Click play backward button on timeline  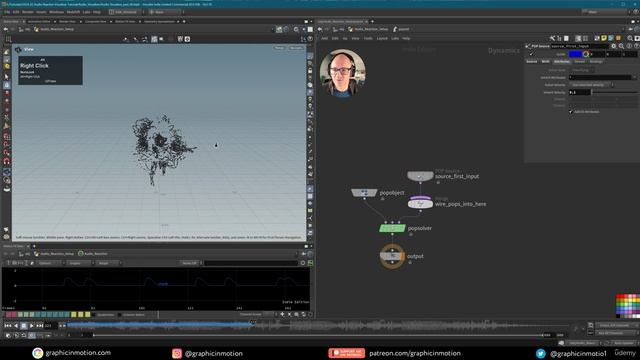16,326
